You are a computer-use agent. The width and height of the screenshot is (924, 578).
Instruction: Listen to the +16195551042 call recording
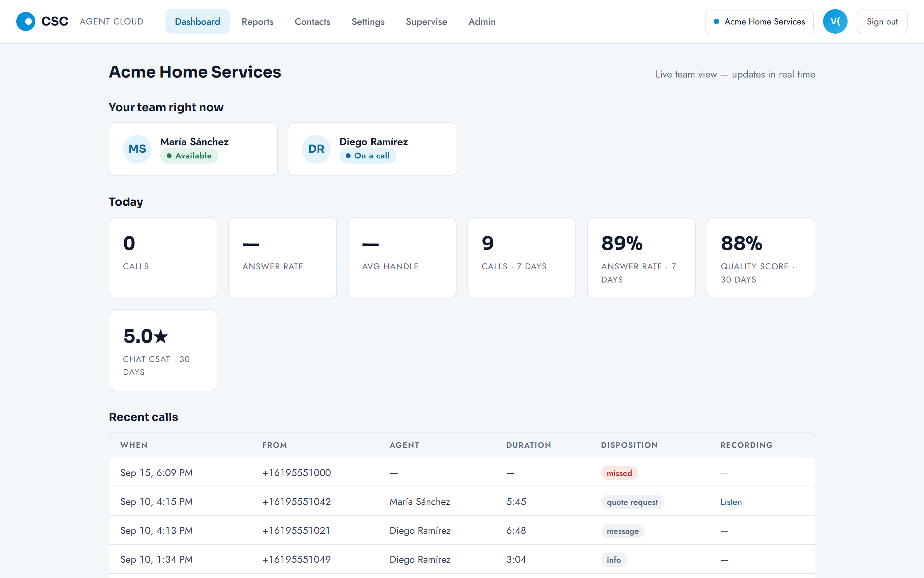point(731,502)
